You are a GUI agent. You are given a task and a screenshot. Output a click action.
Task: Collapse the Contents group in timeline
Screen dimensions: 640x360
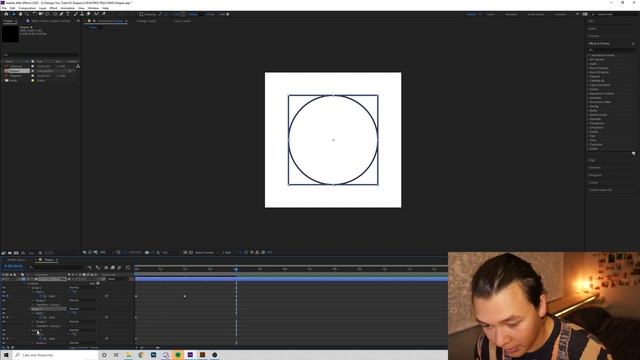24,283
